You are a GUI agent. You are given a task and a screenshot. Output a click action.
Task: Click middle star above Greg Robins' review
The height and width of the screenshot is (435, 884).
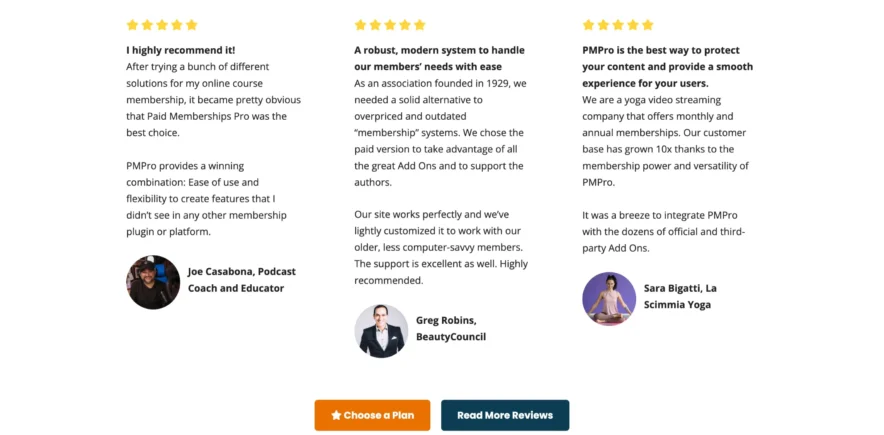390,25
